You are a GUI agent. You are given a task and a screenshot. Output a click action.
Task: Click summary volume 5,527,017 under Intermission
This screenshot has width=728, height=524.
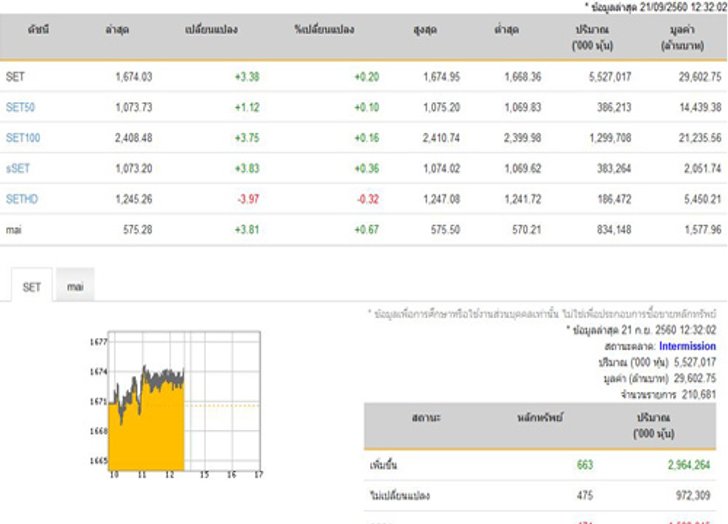[695, 362]
